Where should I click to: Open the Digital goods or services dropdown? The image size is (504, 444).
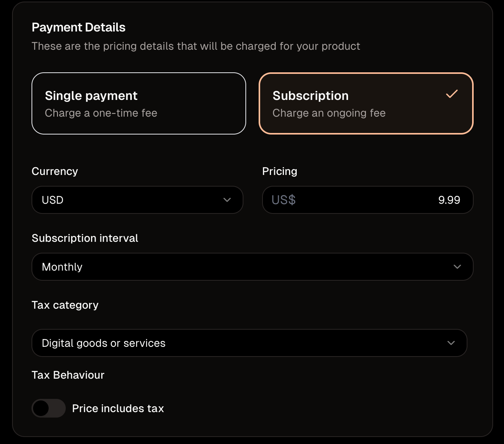(x=249, y=343)
